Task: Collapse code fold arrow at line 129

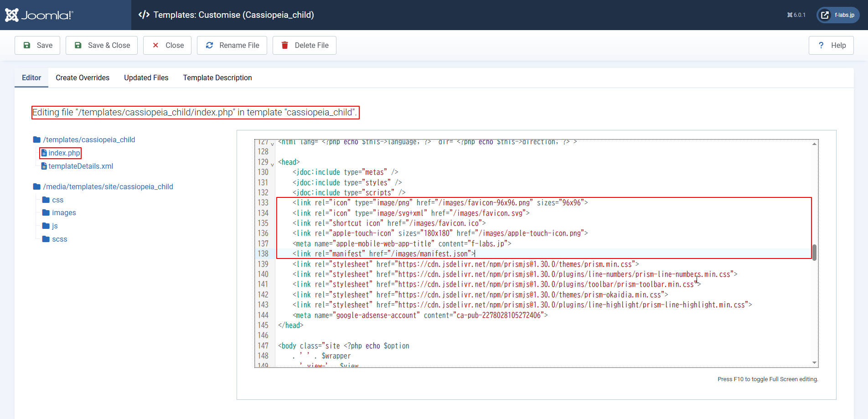Action: click(x=273, y=165)
